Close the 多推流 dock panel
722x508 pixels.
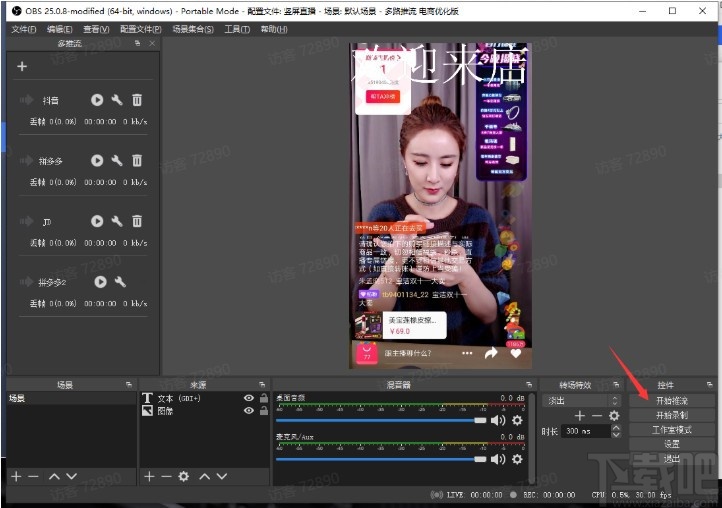pos(152,43)
